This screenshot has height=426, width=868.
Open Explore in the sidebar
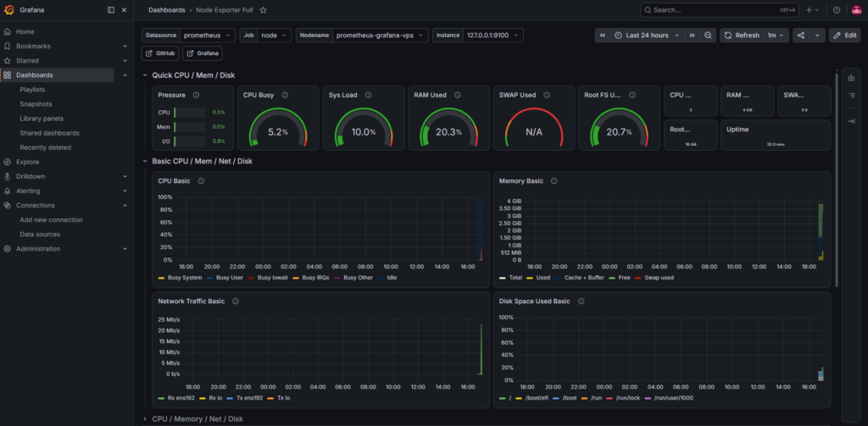tap(28, 162)
